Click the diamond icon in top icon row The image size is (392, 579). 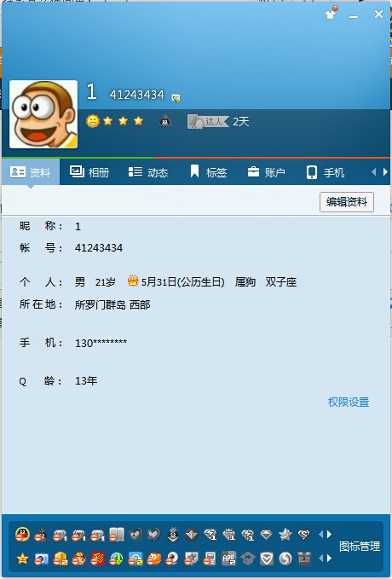[267, 535]
